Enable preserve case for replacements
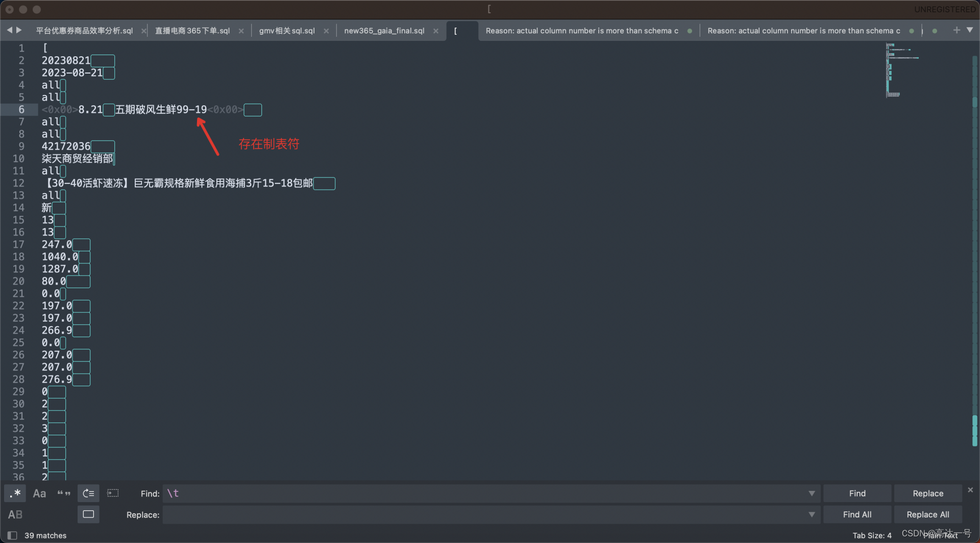The image size is (980, 543). click(15, 514)
